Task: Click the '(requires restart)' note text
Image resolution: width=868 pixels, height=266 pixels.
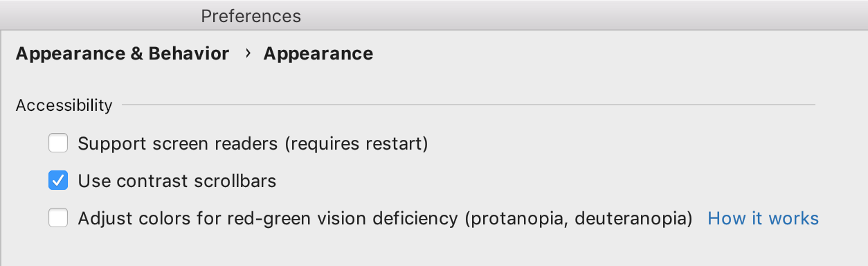Action: (x=356, y=144)
